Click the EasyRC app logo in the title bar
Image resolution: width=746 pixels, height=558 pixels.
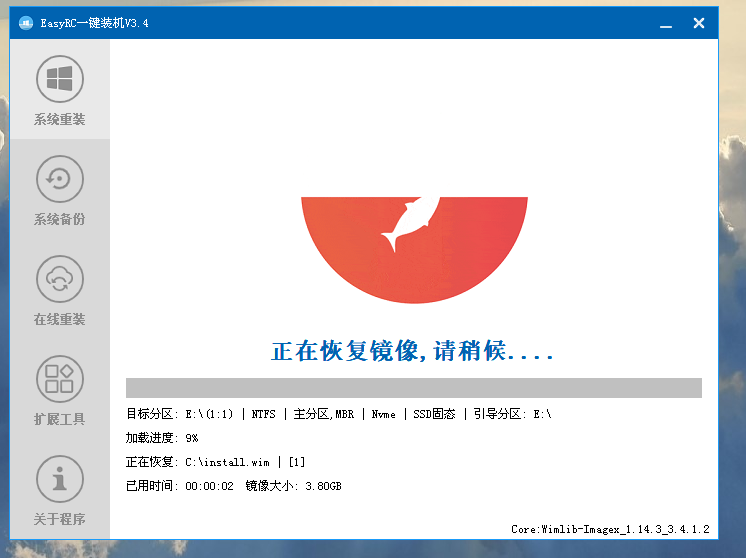tap(26, 23)
